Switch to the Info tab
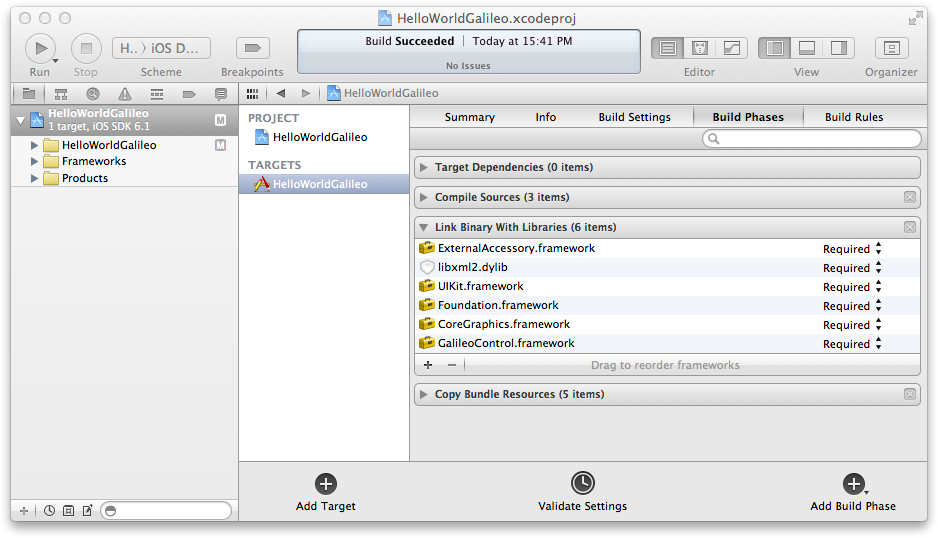Image resolution: width=938 pixels, height=538 pixels. coord(546,117)
